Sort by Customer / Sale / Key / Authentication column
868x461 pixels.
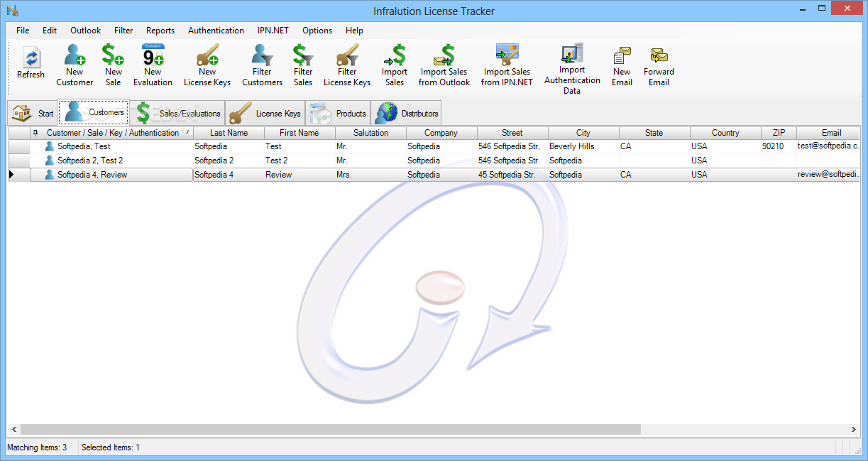[112, 133]
